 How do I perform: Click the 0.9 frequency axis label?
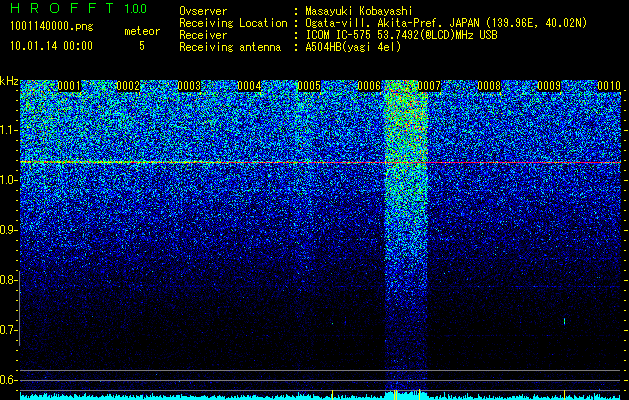(9, 230)
